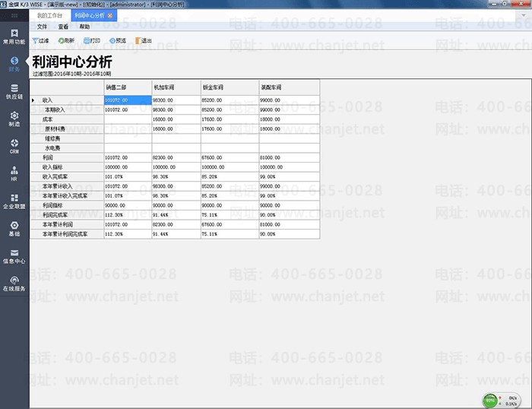Click the 刷新 refresh toolbar button
532x409 pixels.
66,40
